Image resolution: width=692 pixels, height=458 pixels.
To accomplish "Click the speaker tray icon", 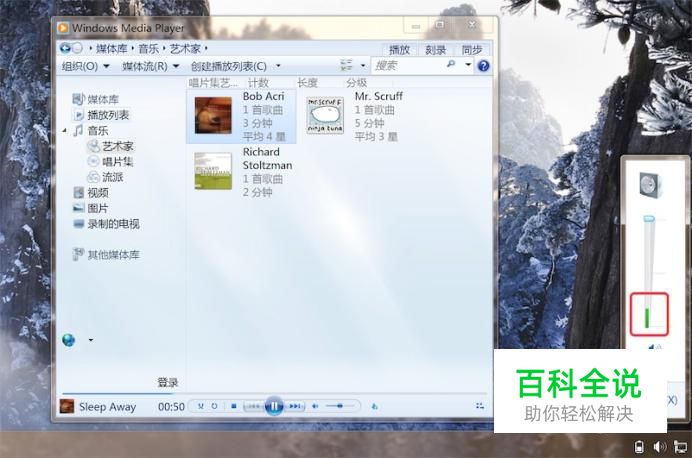I will point(659,447).
